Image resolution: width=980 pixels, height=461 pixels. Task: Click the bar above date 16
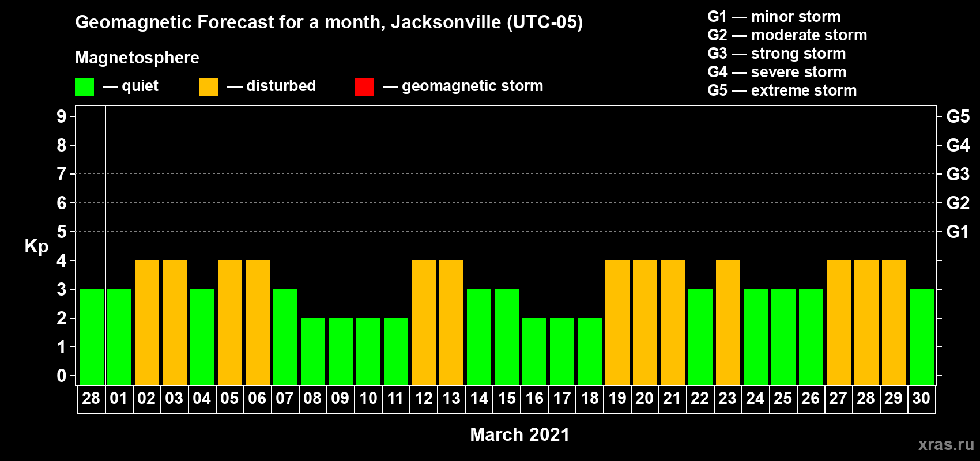pyautogui.click(x=534, y=351)
